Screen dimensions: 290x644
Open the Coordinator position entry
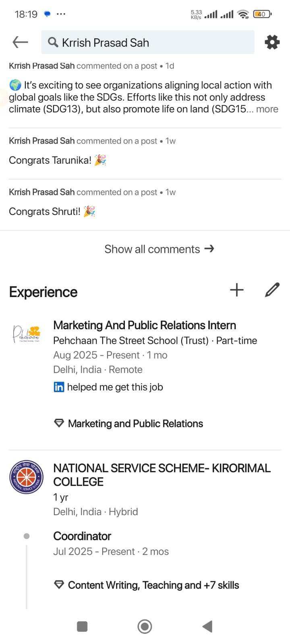pos(82,536)
